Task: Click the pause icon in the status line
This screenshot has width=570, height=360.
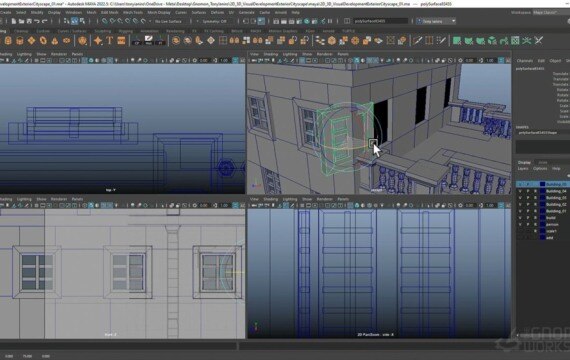Action: (x=330, y=21)
